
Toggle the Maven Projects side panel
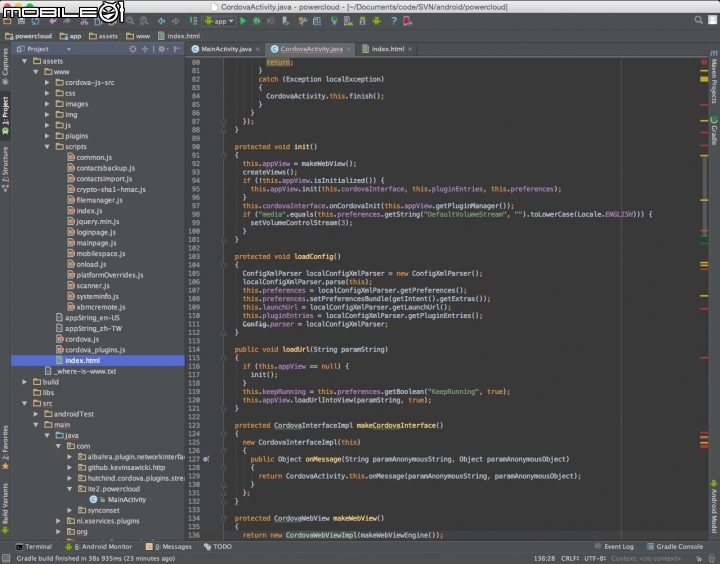tap(714, 77)
